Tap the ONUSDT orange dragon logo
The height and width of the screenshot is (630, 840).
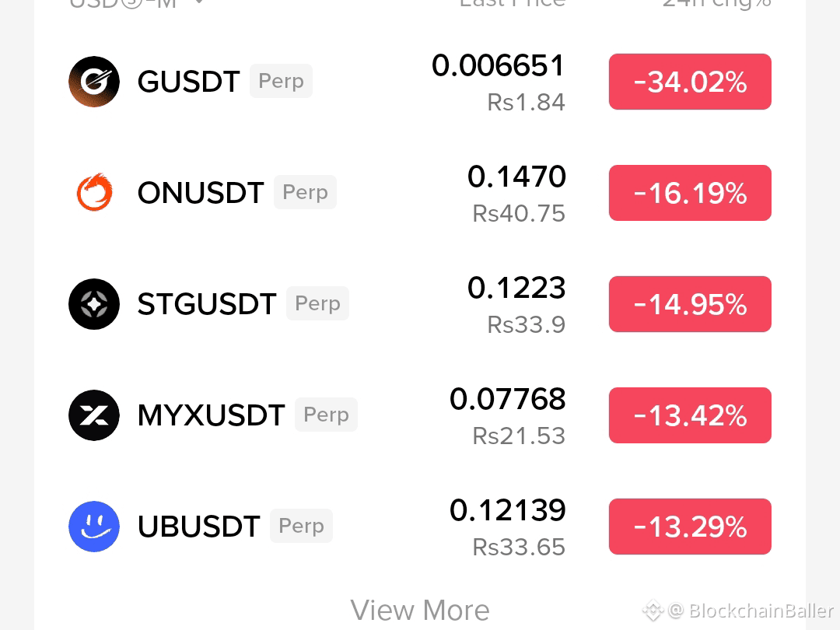click(94, 192)
